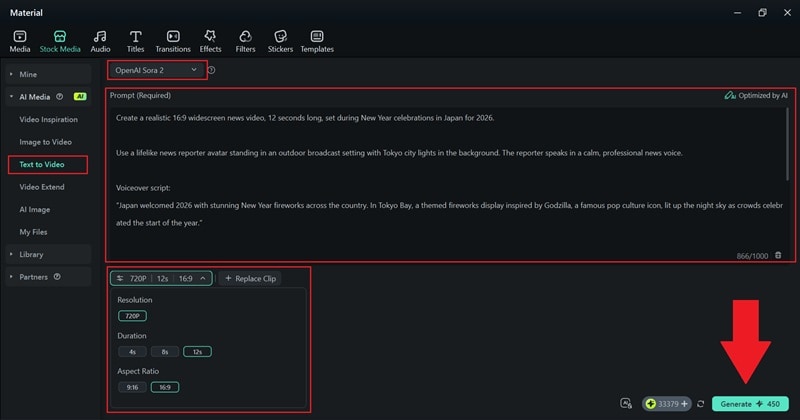Click the prompt box scrollbar
Screen dimensions: 800x420
point(788,144)
